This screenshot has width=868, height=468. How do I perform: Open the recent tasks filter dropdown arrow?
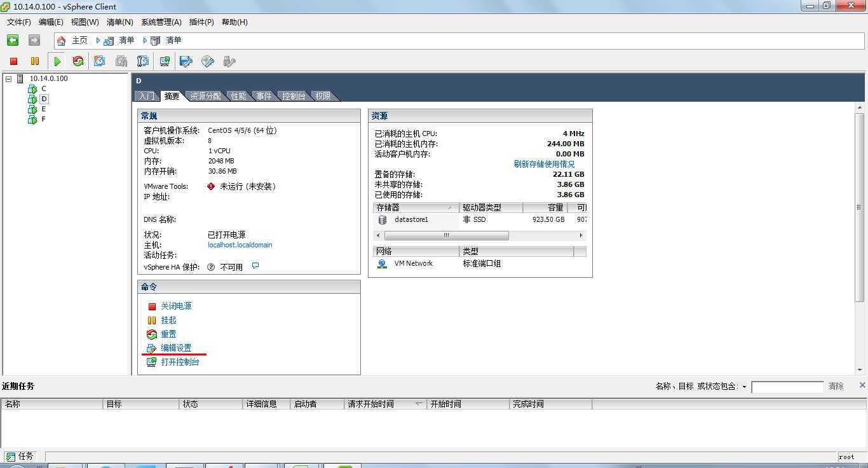[x=744, y=387]
